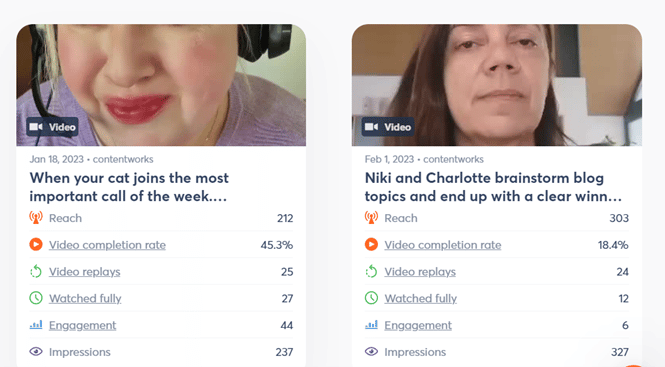Open Video completion rate link on cat video card
Viewport: 665px width, 367px height.
click(107, 245)
